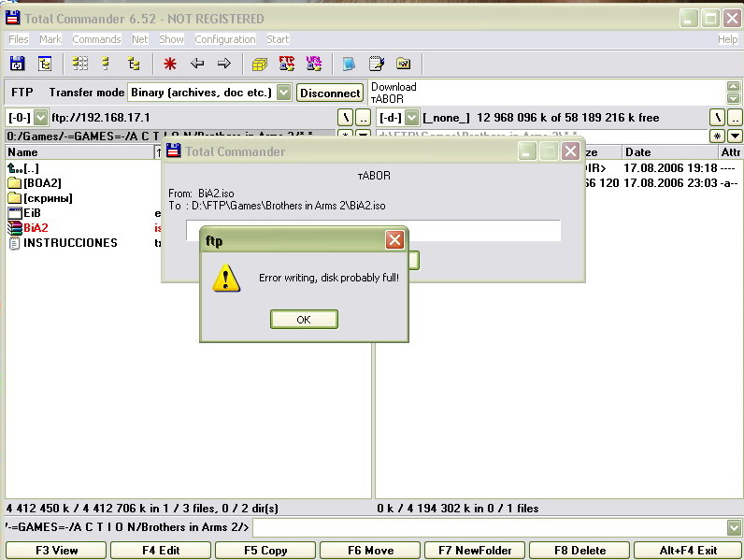The image size is (744, 560).
Task: Open the Net menu
Action: (x=140, y=39)
